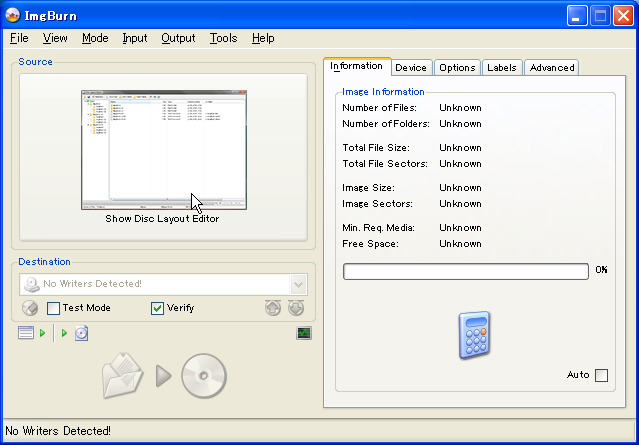Click the eject tray up arrow icon
639x445 pixels.
point(273,308)
